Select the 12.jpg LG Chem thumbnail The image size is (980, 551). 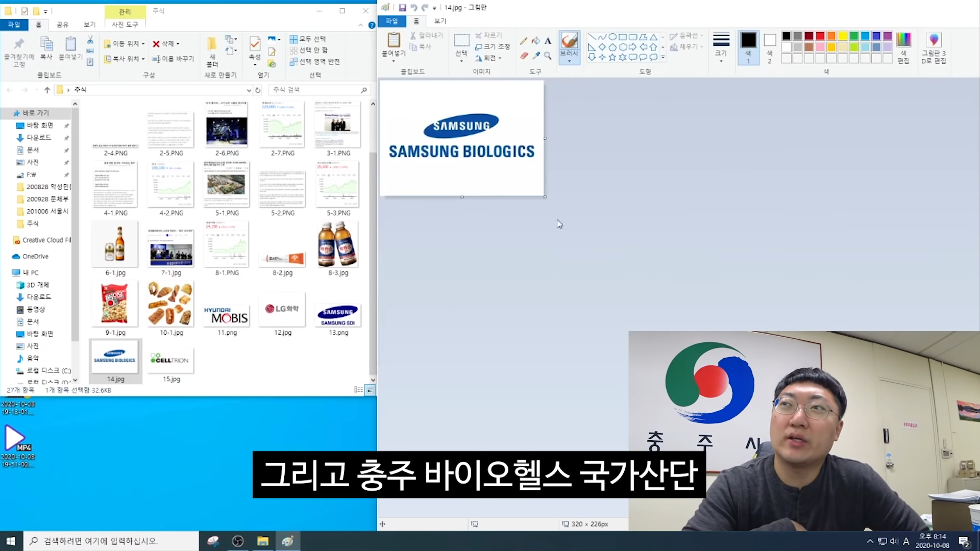(x=282, y=314)
